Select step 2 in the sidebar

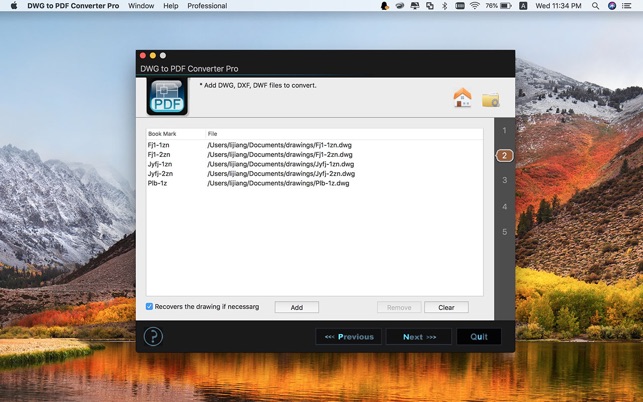[x=504, y=155]
